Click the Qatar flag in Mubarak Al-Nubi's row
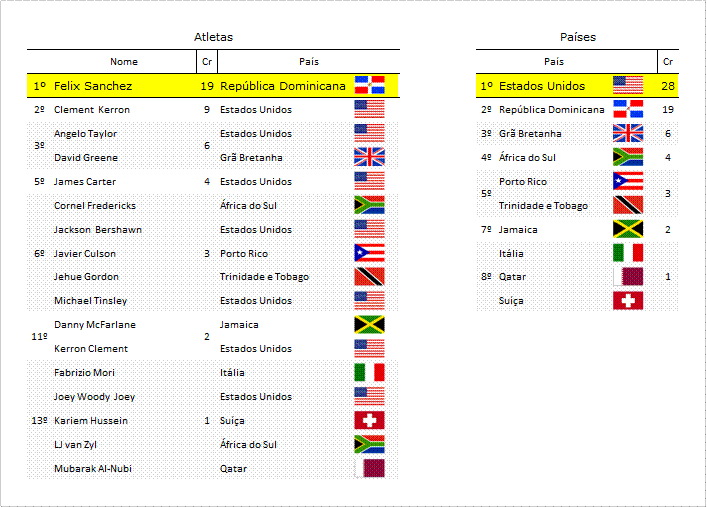Viewport: 707px width, 507px height. (x=369, y=468)
